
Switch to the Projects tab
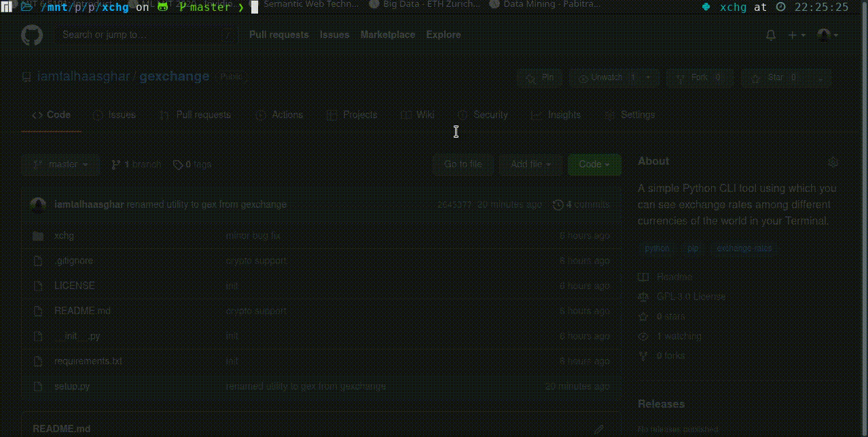pos(352,115)
